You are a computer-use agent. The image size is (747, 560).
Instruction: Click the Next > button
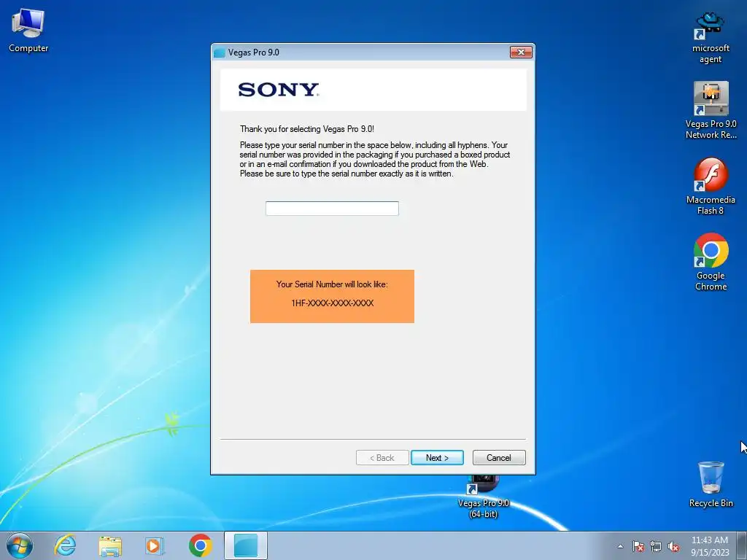[437, 458]
